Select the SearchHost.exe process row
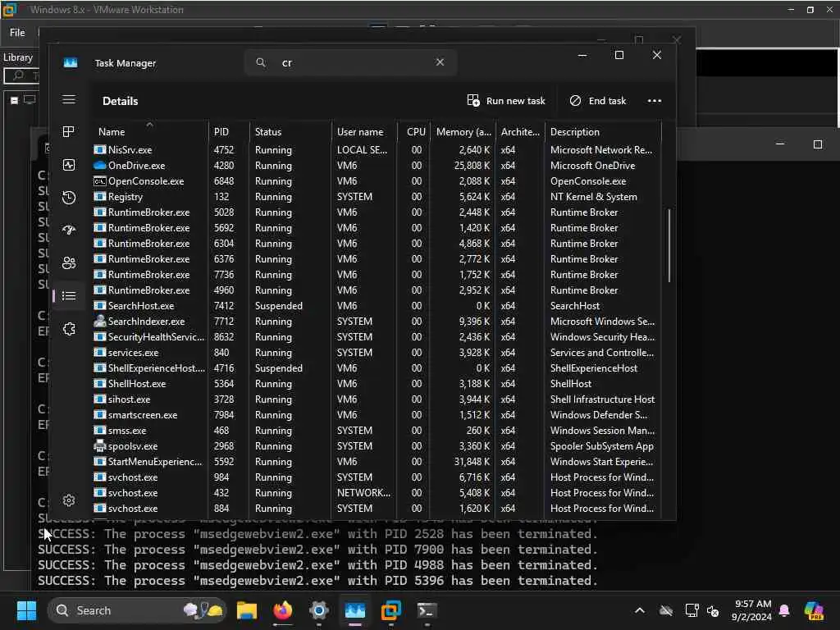Screen dimensions: 840x630 coord(377,305)
